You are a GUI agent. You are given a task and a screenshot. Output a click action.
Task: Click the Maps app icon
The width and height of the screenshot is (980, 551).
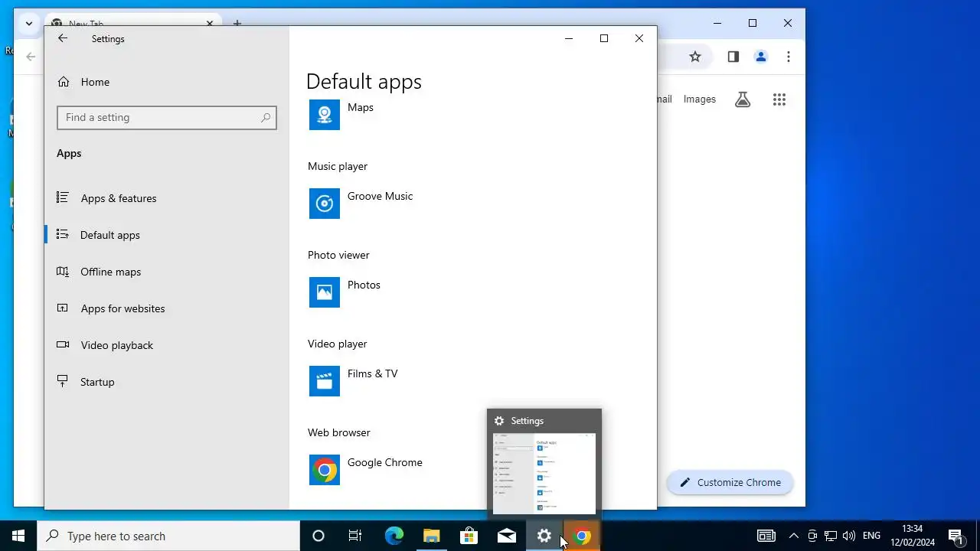[x=325, y=115]
